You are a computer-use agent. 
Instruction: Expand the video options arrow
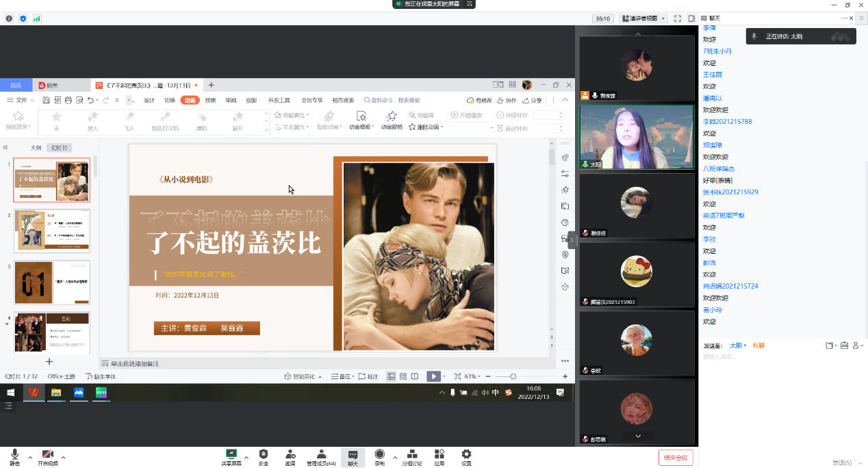64,457
